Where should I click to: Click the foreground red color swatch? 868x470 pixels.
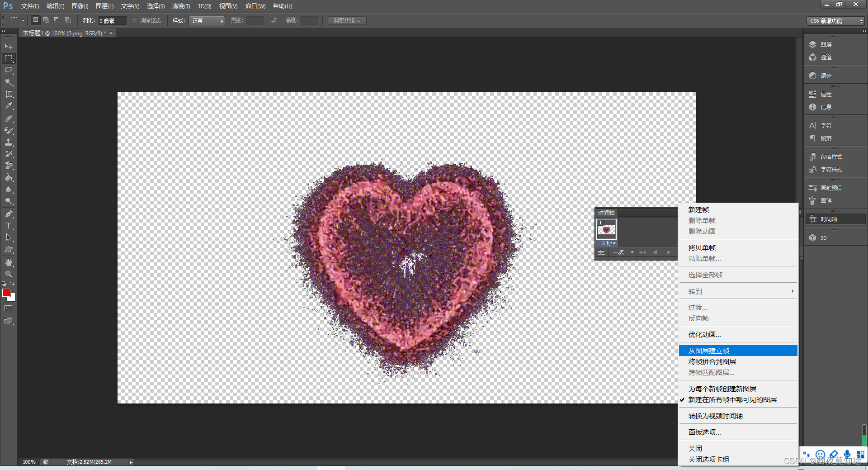6,293
